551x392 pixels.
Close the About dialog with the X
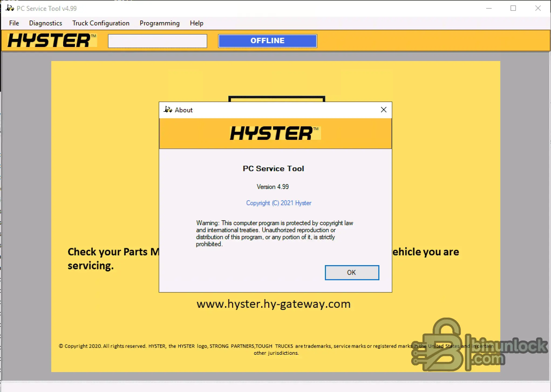pyautogui.click(x=383, y=110)
